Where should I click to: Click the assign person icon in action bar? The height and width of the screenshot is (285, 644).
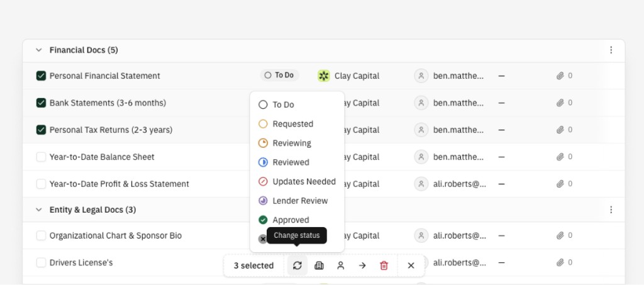pos(340,265)
